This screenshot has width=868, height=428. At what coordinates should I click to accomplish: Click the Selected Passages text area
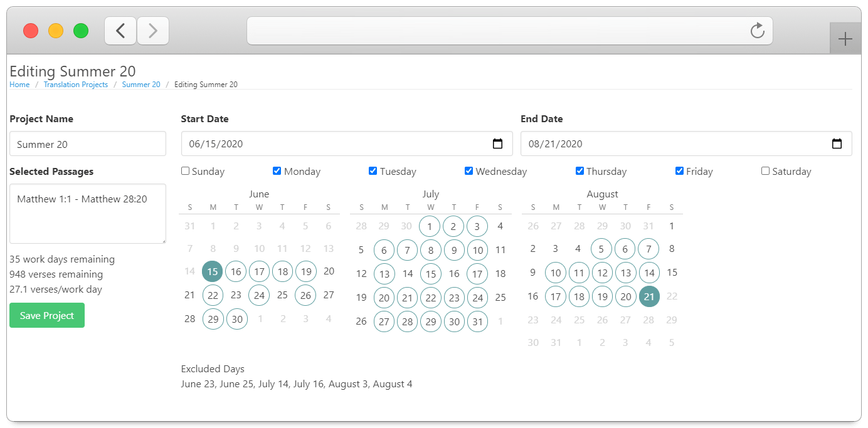click(x=88, y=213)
